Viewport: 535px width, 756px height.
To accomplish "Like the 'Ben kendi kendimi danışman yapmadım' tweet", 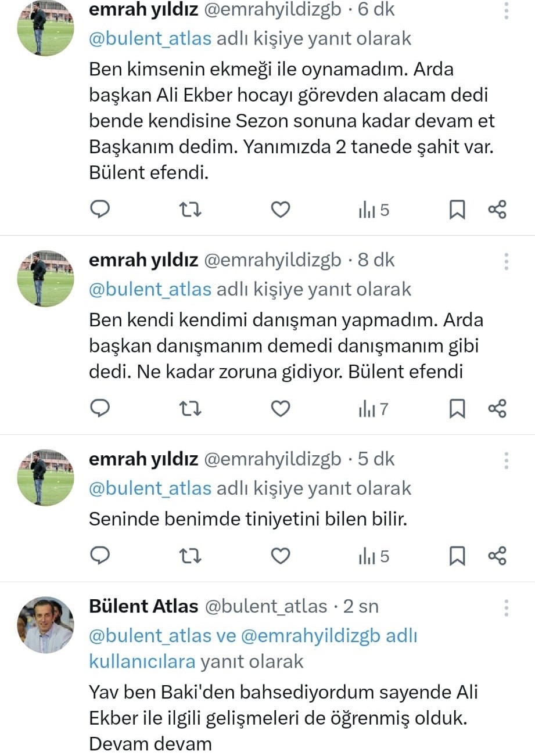I will click(281, 409).
